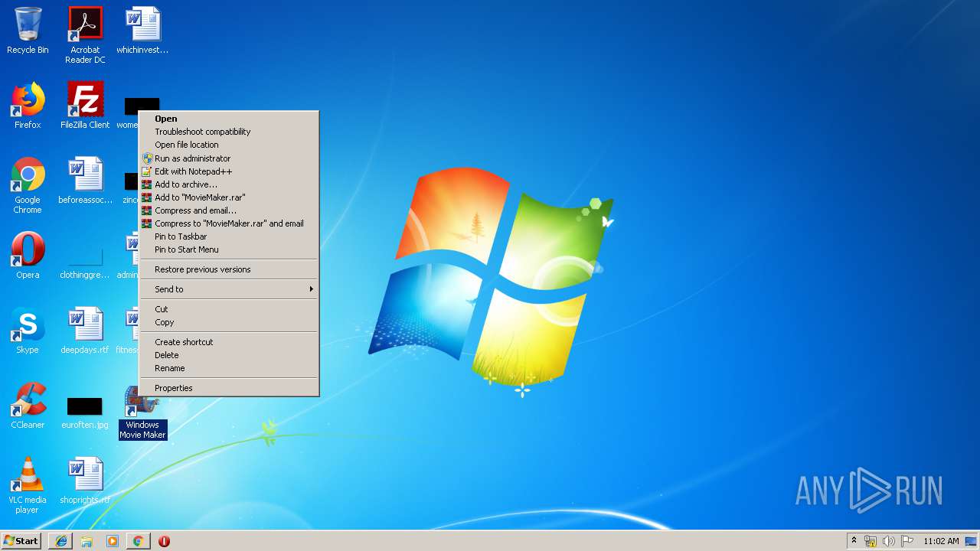This screenshot has height=551, width=980.
Task: Select the shoprights.rtf document icon
Action: [x=85, y=481]
